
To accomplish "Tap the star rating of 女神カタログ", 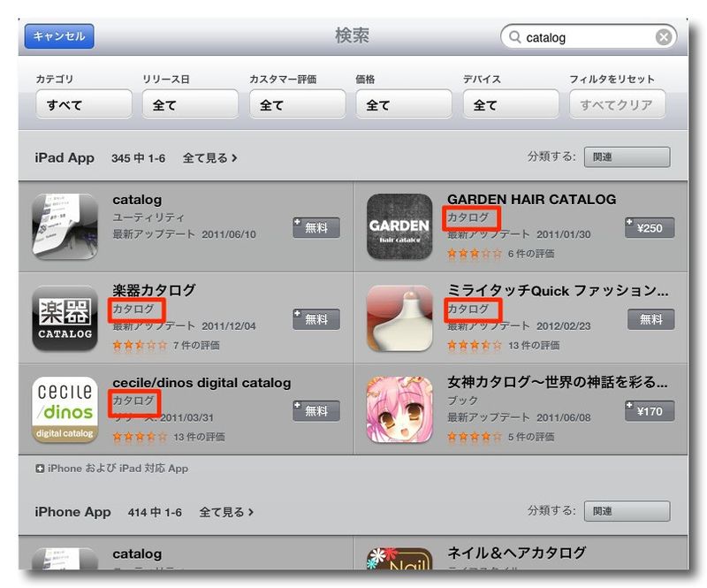I will 475,437.
